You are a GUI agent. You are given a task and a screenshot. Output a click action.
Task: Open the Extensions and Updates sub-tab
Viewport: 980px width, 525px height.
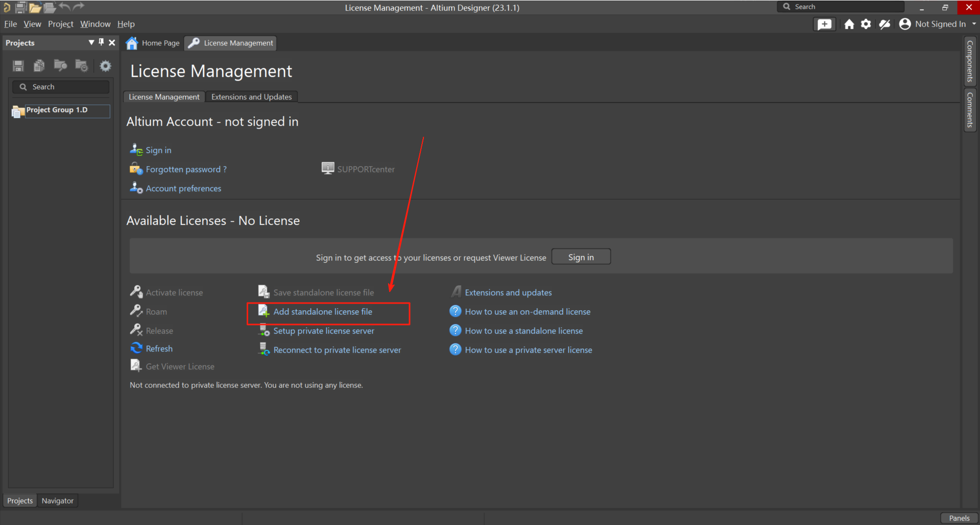pyautogui.click(x=251, y=97)
